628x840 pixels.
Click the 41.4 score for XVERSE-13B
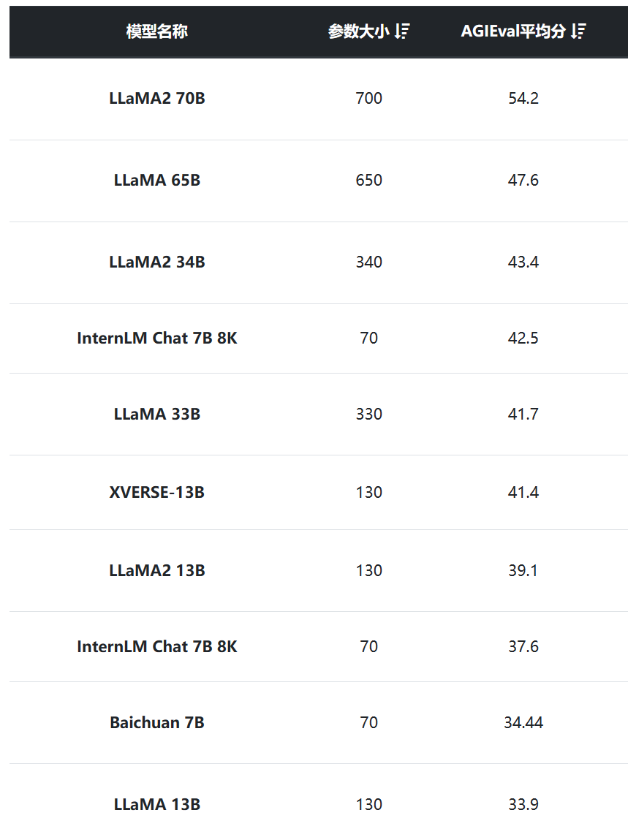click(x=523, y=492)
